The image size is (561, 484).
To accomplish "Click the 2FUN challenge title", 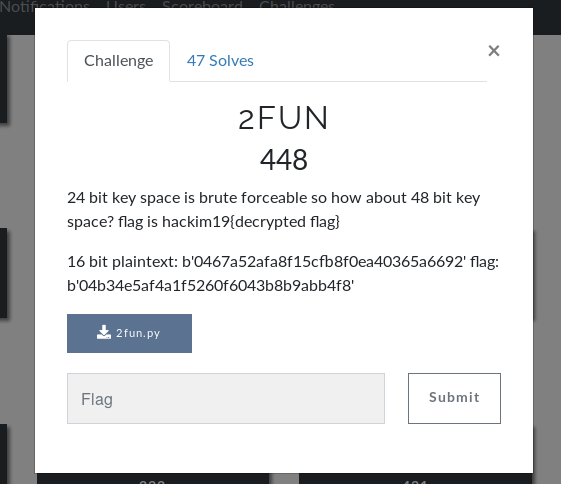I will click(x=283, y=118).
